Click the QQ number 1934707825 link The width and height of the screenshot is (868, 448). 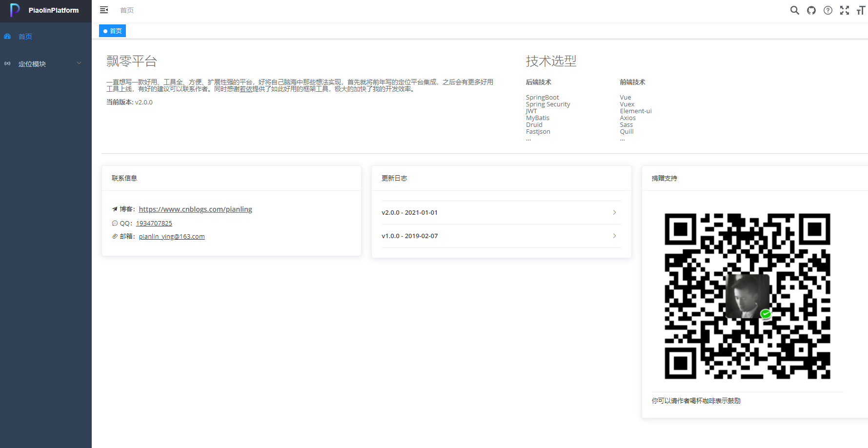pos(154,223)
